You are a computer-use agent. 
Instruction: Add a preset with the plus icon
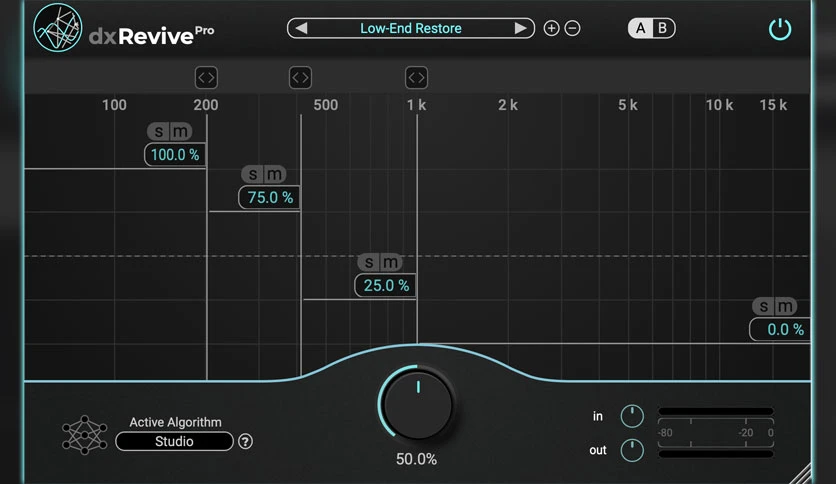551,28
